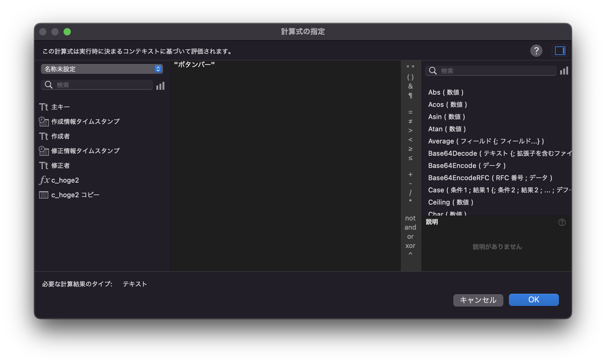Open the 名称未設定 table dropdown
This screenshot has height=364, width=606.
click(102, 69)
